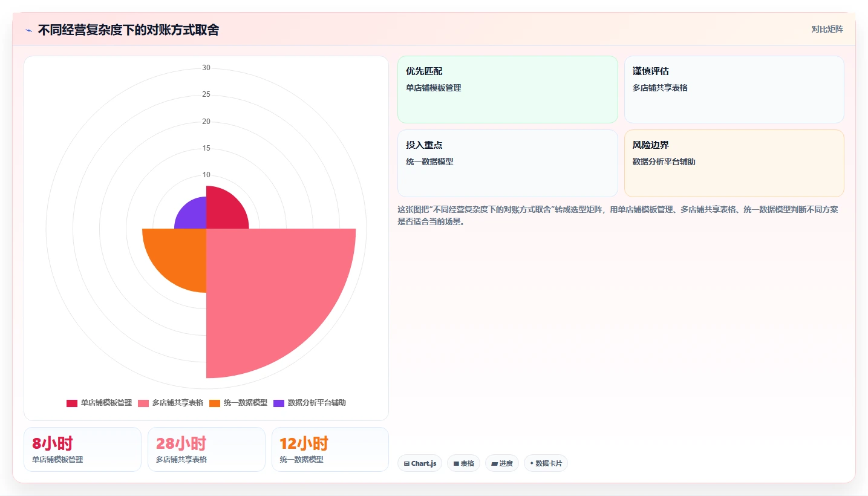This screenshot has width=868, height=496.
Task: Click the crimson legend color box
Action: click(x=72, y=403)
